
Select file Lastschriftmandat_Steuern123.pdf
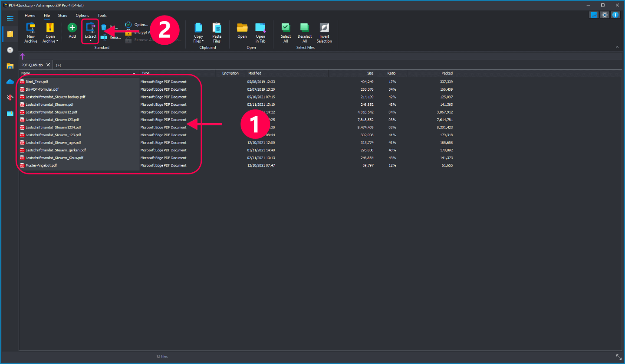click(x=53, y=120)
